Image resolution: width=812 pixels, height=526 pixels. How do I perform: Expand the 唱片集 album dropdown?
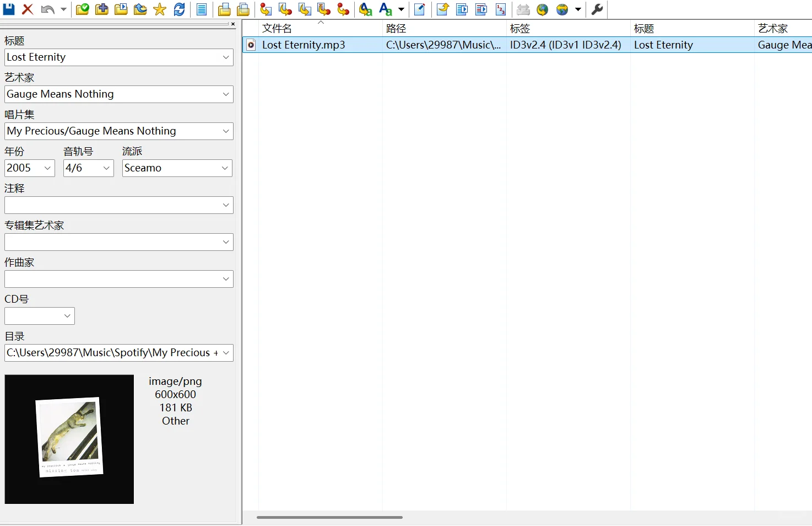226,131
